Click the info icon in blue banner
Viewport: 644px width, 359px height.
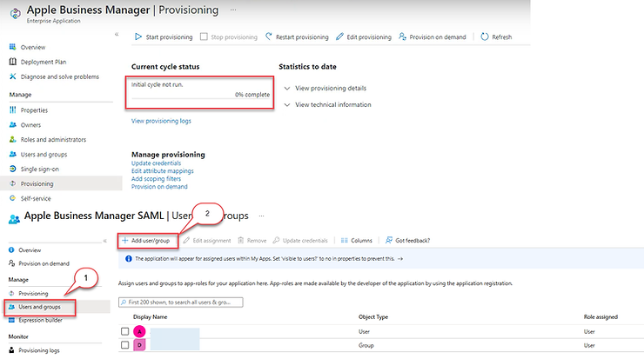coord(129,259)
